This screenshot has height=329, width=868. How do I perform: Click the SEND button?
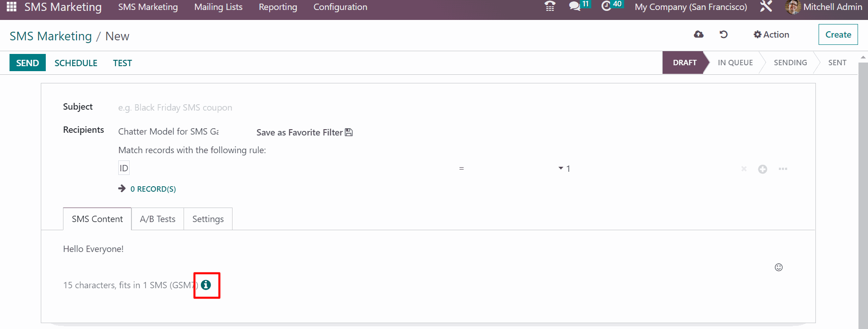tap(28, 63)
